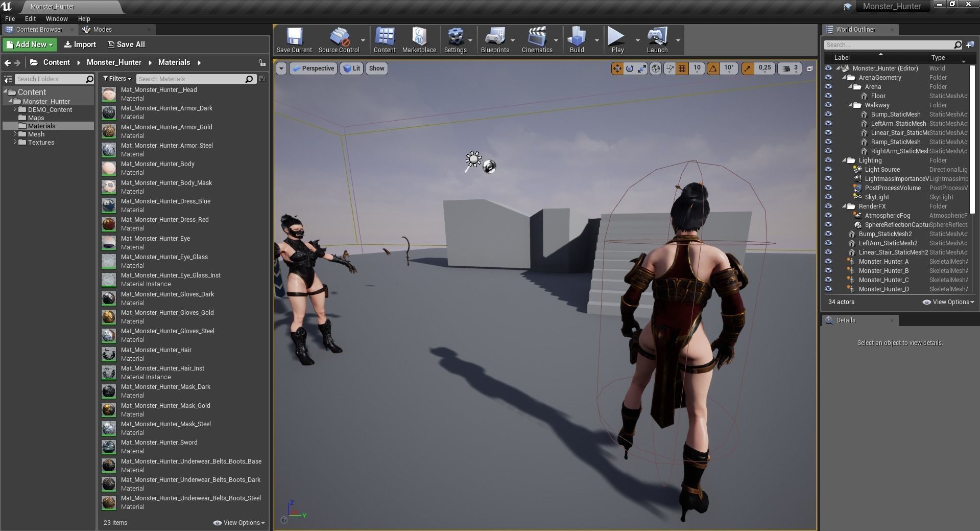Select the Maps folder in the tree
Image resolution: width=980 pixels, height=531 pixels.
point(36,118)
